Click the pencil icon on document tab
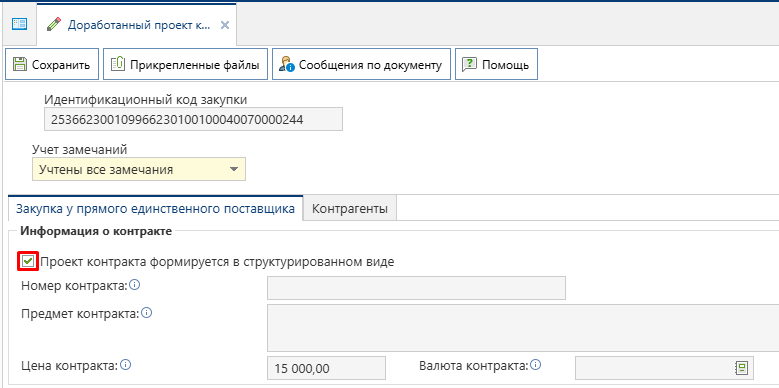Image resolution: width=779 pixels, height=388 pixels. coord(54,24)
